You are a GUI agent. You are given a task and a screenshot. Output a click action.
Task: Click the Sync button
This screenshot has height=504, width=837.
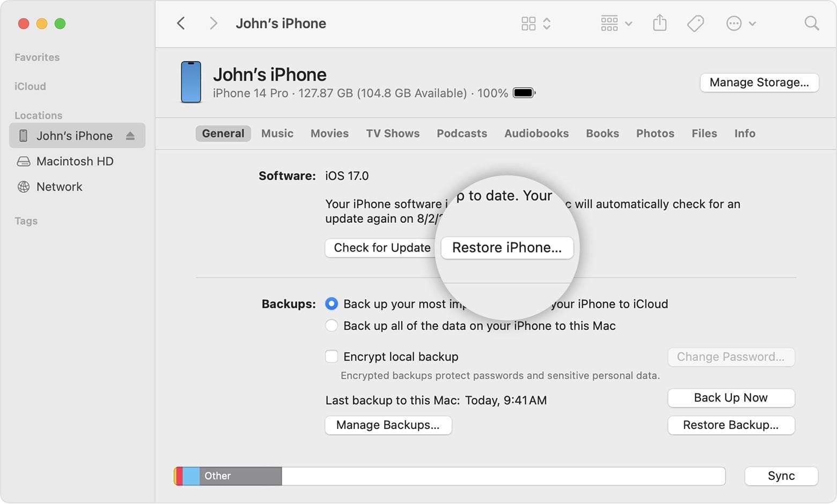[781, 476]
